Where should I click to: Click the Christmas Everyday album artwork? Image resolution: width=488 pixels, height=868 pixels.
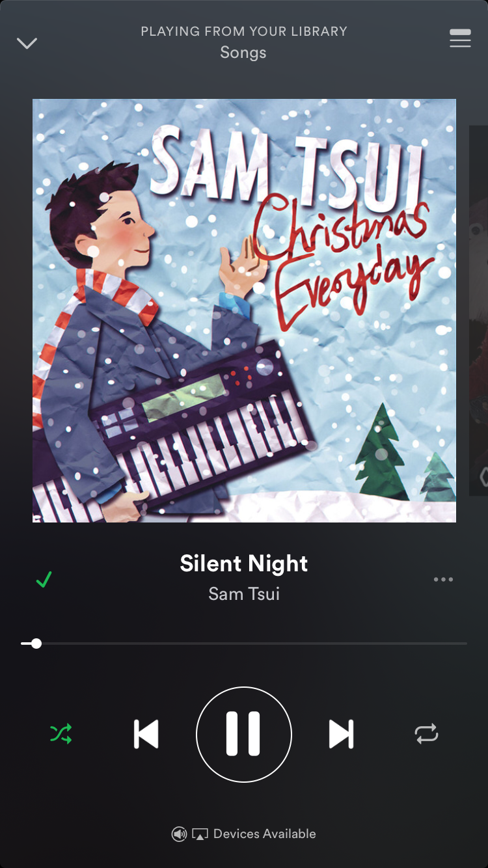(244, 310)
